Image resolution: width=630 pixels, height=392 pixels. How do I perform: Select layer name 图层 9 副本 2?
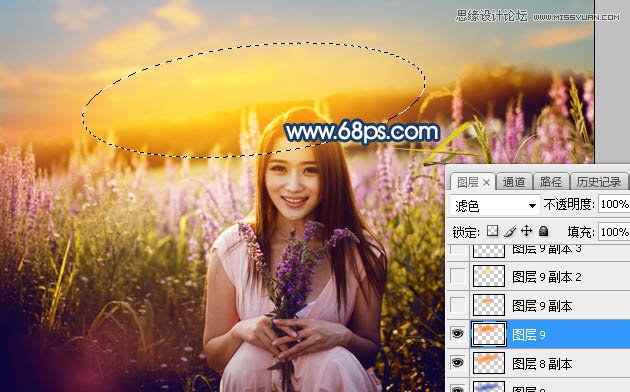(547, 277)
